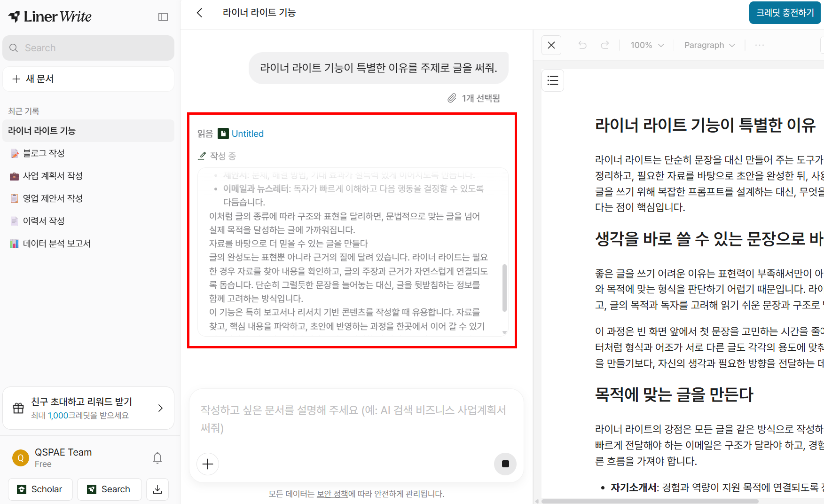
Task: Select 이력서 작성 template
Action: (x=88, y=221)
